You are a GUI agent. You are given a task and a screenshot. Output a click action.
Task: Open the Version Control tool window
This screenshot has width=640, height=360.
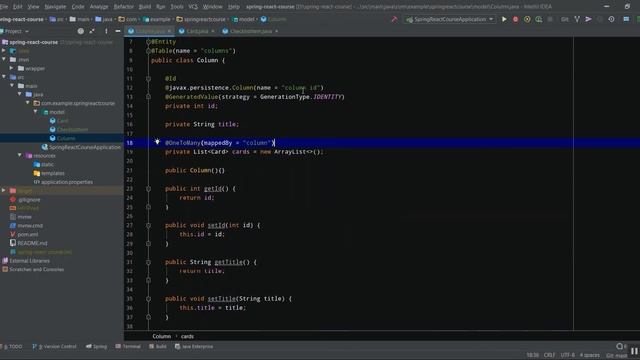(x=54, y=347)
